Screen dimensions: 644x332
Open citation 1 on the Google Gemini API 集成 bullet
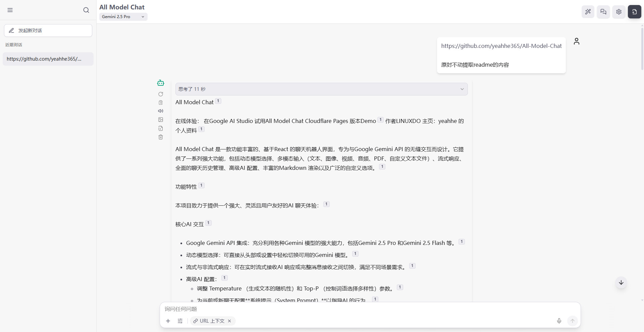pos(462,242)
